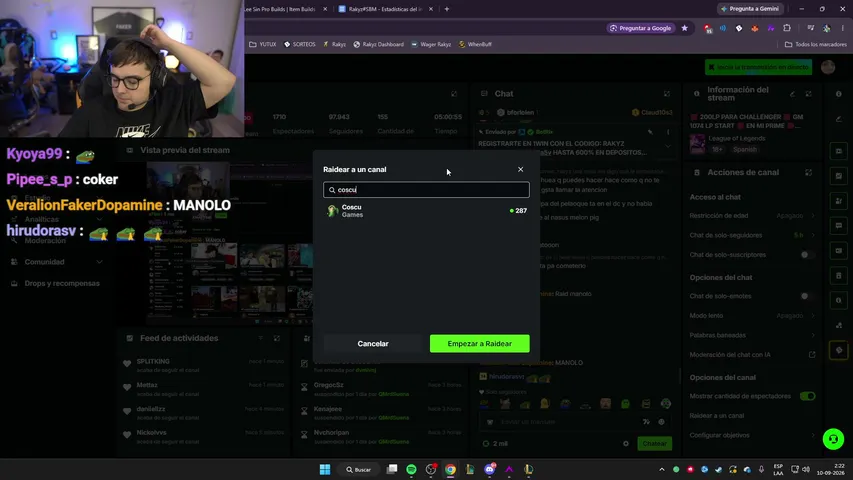This screenshot has height=480, width=853.
Task: Expand the pinned message chevron in chat
Action: 668,146
